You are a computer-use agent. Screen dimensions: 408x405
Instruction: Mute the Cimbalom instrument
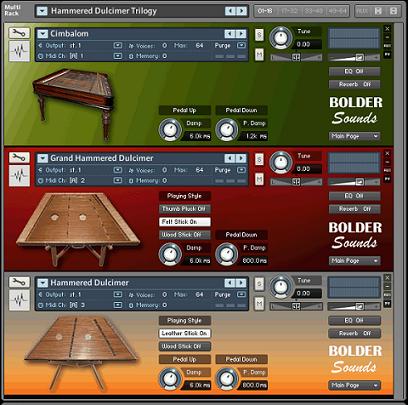pyautogui.click(x=259, y=55)
